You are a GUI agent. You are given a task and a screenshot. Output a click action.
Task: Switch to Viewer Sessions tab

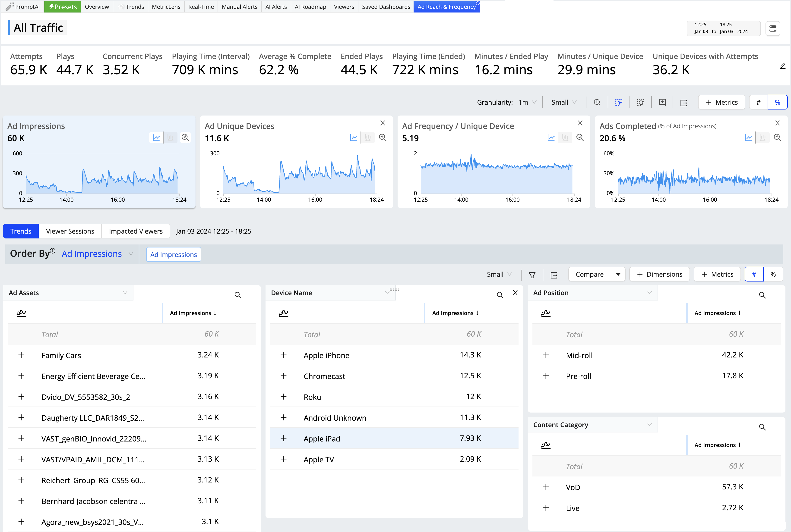pos(70,231)
